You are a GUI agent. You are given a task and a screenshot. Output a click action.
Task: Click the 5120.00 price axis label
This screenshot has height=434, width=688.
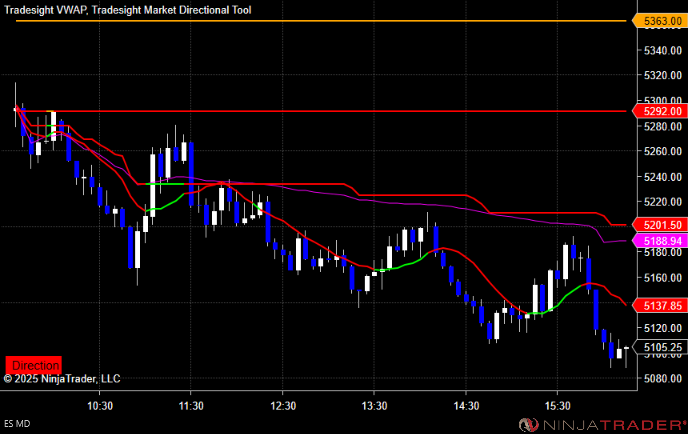pyautogui.click(x=663, y=328)
